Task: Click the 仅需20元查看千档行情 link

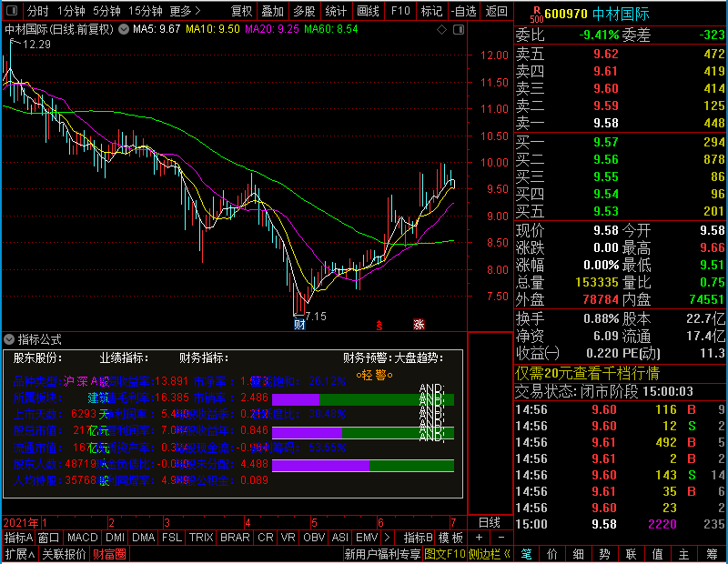Action: pos(587,373)
